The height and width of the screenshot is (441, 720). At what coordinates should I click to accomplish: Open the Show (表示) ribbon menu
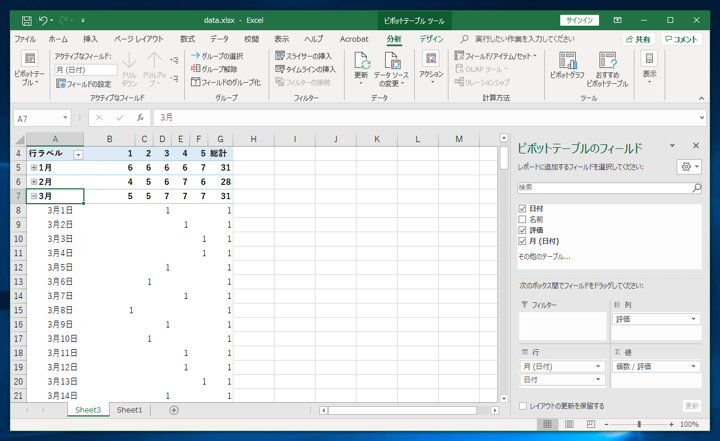click(649, 67)
